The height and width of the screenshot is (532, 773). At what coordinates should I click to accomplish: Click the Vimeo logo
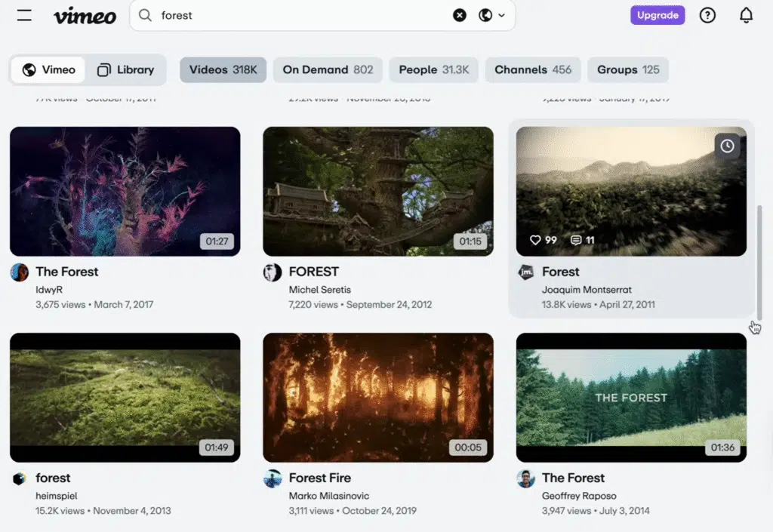[x=85, y=16]
